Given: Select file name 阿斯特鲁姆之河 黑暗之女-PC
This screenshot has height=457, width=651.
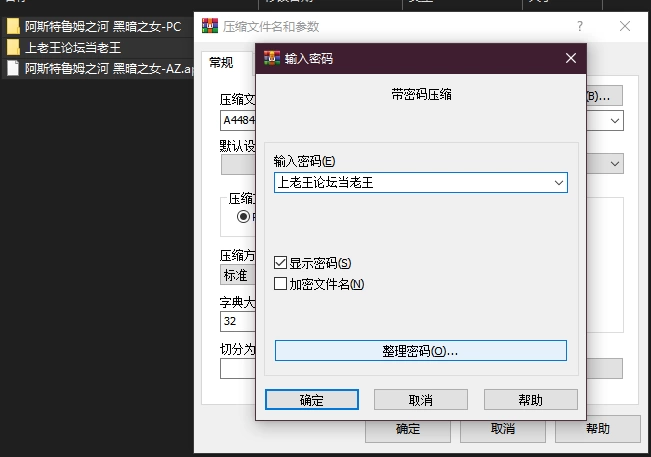Looking at the screenshot, I should click(x=103, y=27).
